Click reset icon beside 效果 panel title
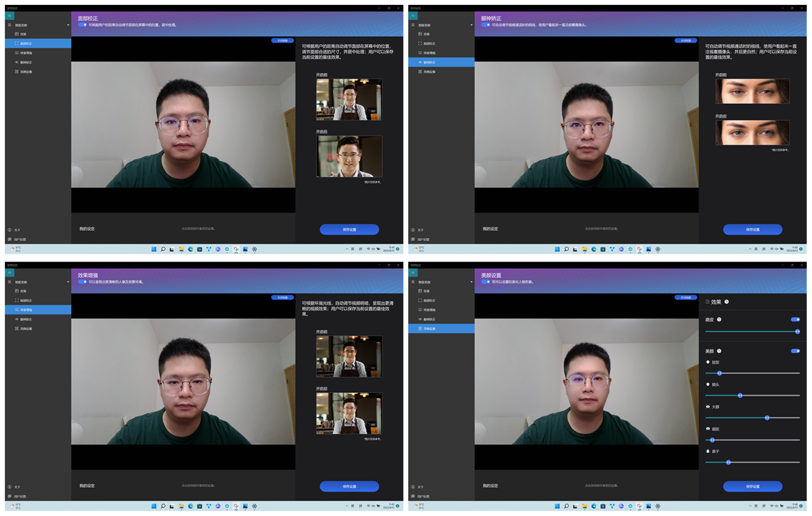812x516 pixels. click(727, 302)
